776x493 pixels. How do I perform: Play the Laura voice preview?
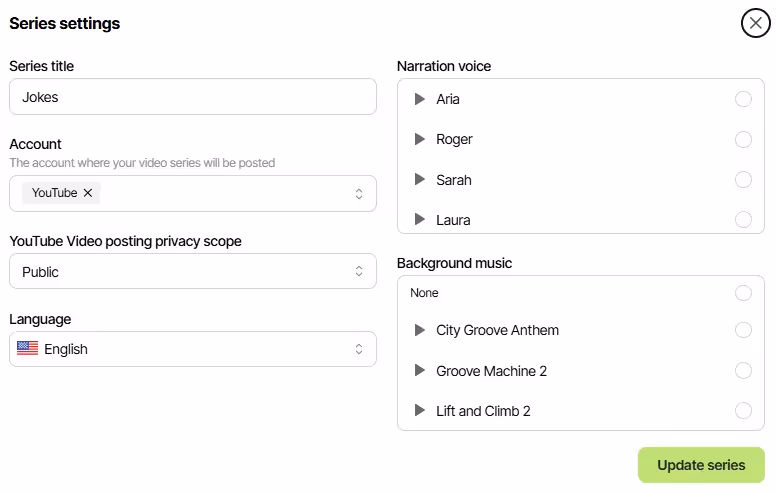pos(420,220)
